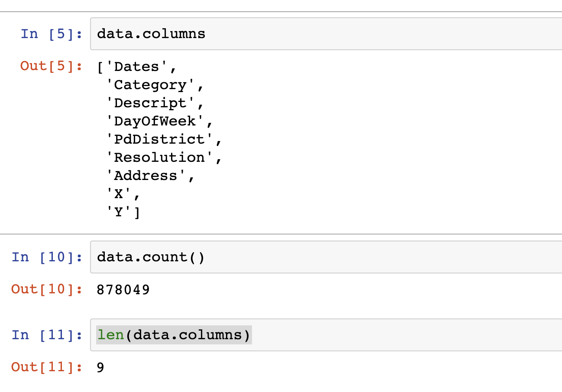The width and height of the screenshot is (562, 392).
Task: Click the 'Address' output entry
Action: point(146,176)
